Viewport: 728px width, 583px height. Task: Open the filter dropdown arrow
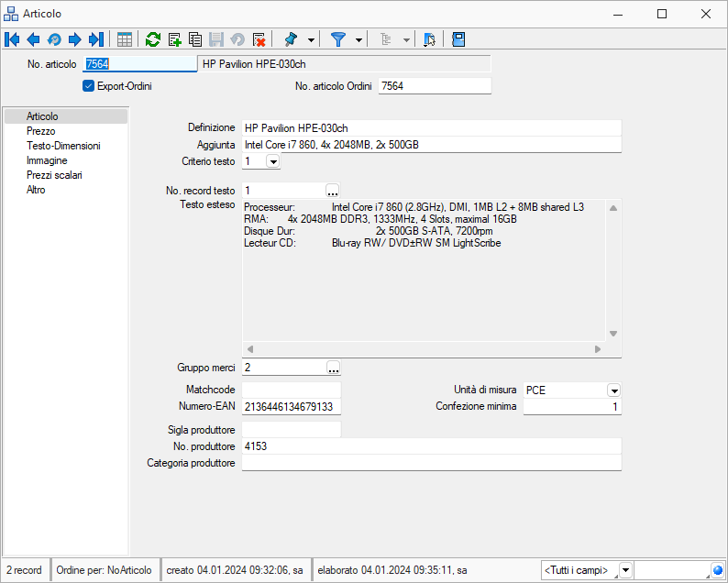[x=358, y=40]
